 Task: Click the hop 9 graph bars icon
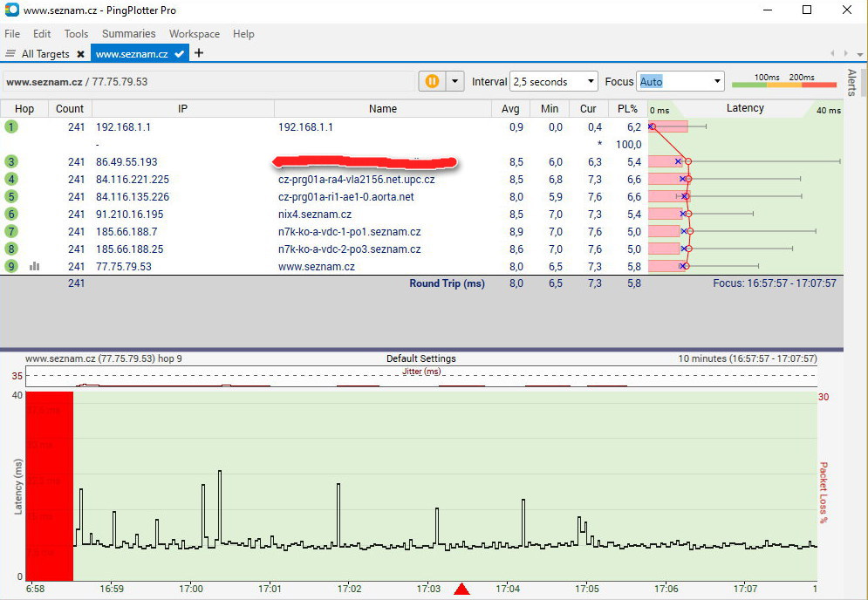[34, 266]
